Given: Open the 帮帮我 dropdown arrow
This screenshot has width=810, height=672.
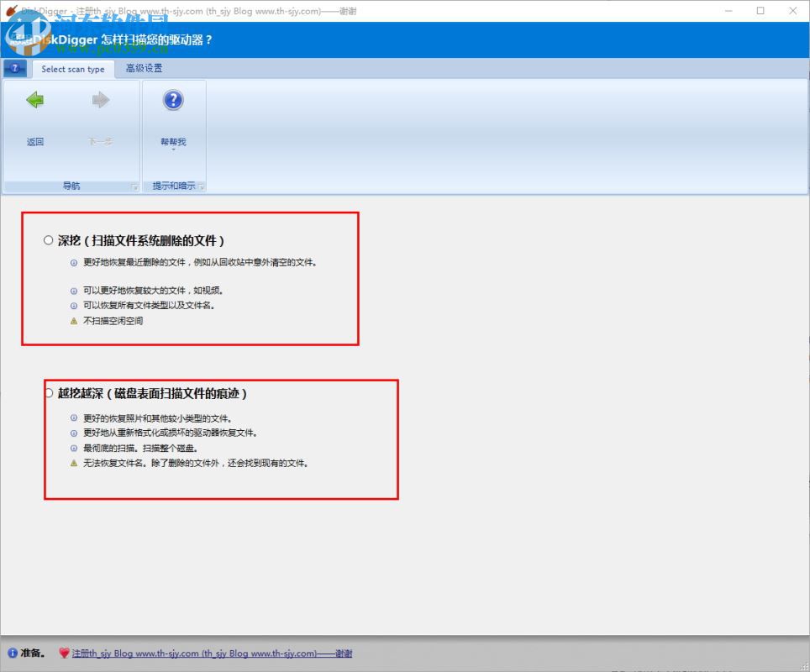Looking at the screenshot, I should coord(172,150).
